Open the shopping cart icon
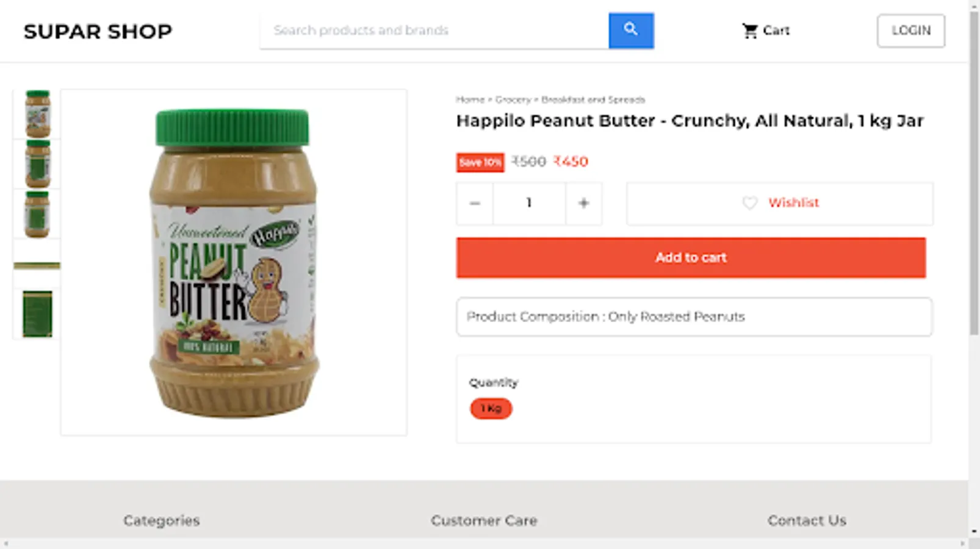The image size is (980, 549). 750,30
